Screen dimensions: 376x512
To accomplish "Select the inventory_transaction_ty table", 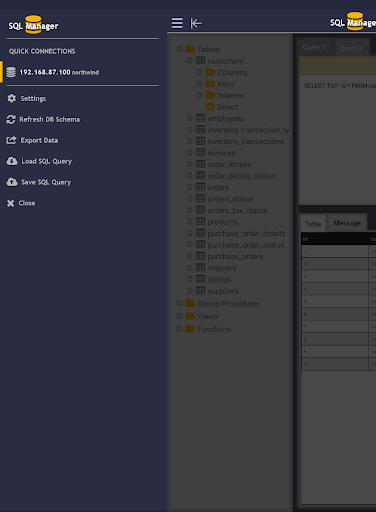I will (x=248, y=130).
